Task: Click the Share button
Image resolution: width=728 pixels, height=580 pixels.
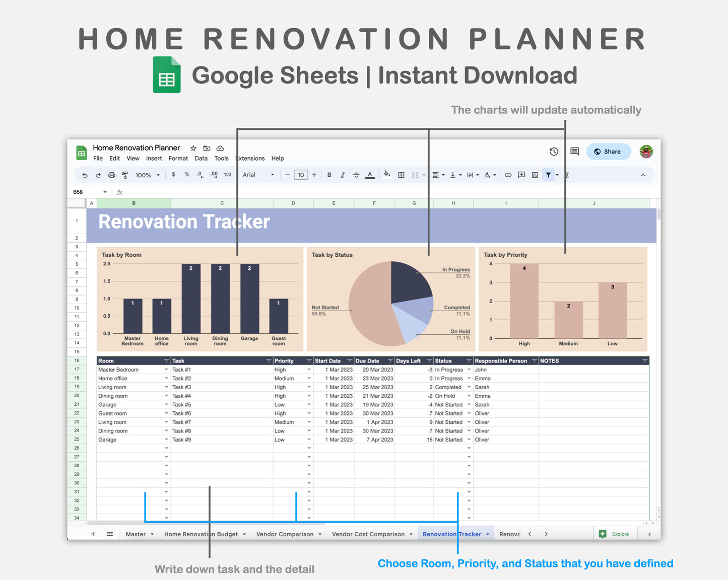Action: (x=608, y=151)
